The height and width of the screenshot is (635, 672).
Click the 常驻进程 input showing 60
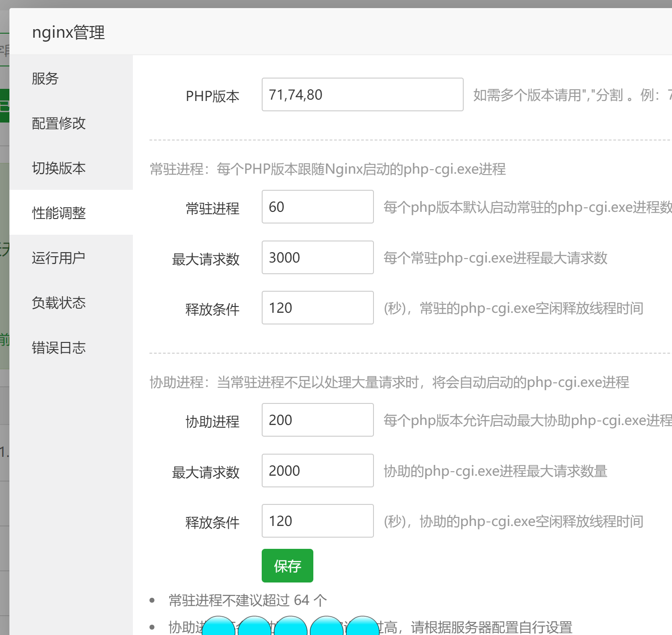point(318,206)
